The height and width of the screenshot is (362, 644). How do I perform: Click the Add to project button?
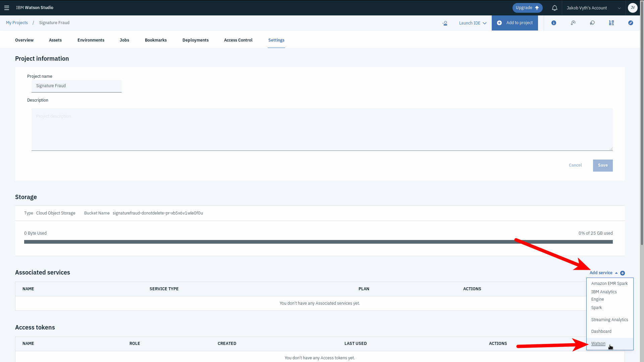515,23
